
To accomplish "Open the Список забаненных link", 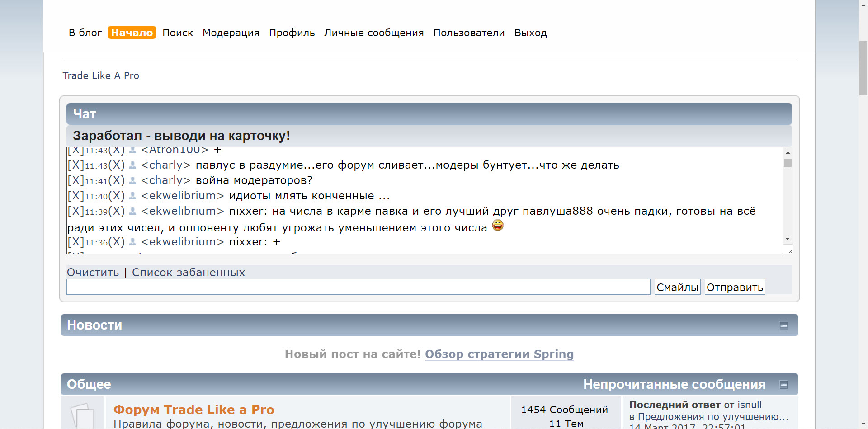I will pos(189,273).
